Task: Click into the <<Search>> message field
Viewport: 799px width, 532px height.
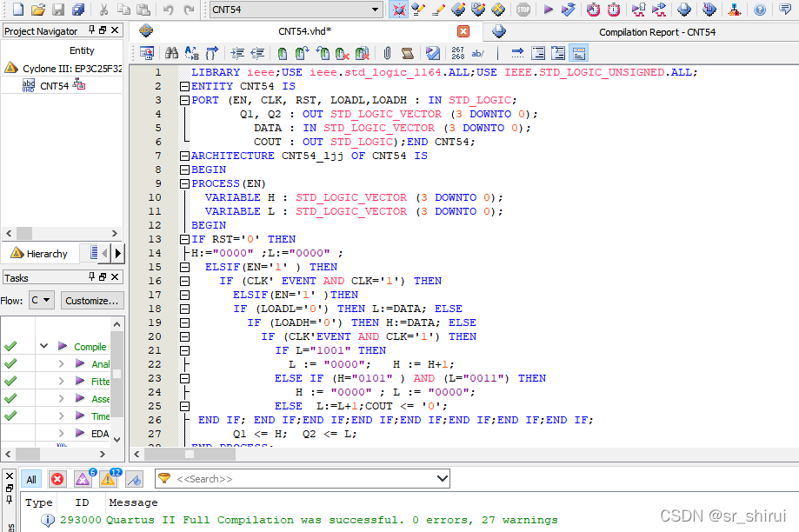Action: [x=304, y=478]
